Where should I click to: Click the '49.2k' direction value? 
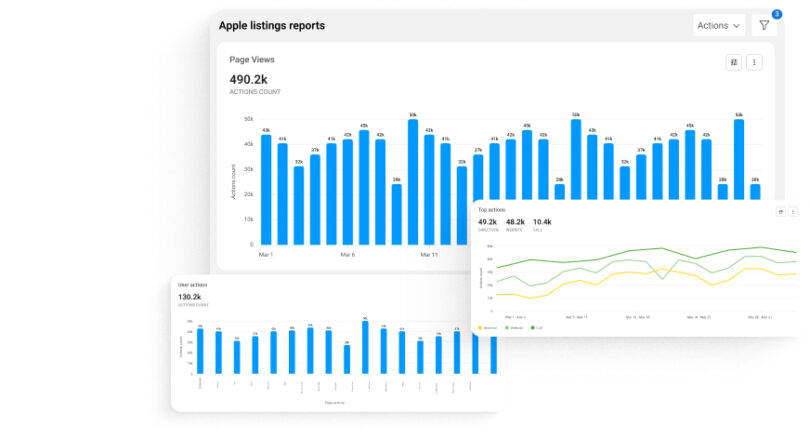coord(487,222)
